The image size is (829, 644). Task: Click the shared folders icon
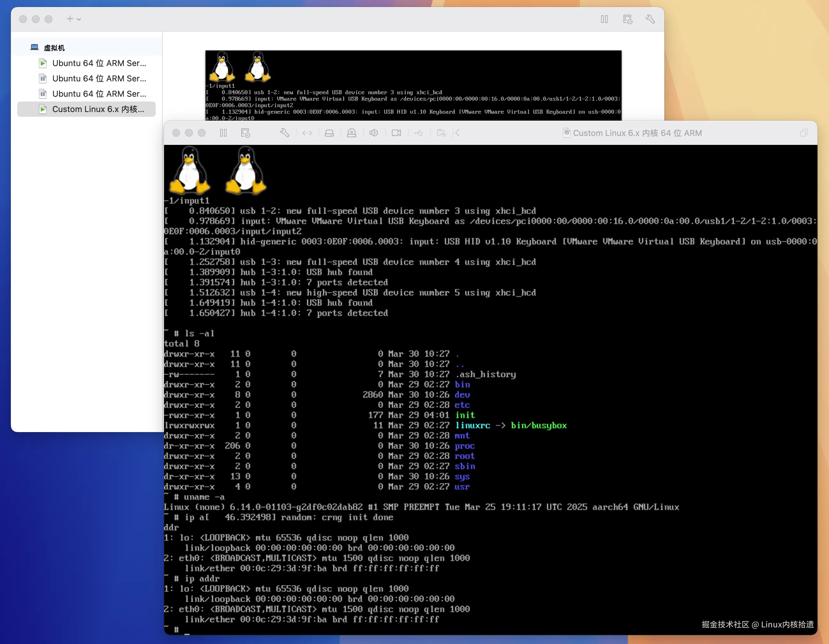pyautogui.click(x=441, y=133)
